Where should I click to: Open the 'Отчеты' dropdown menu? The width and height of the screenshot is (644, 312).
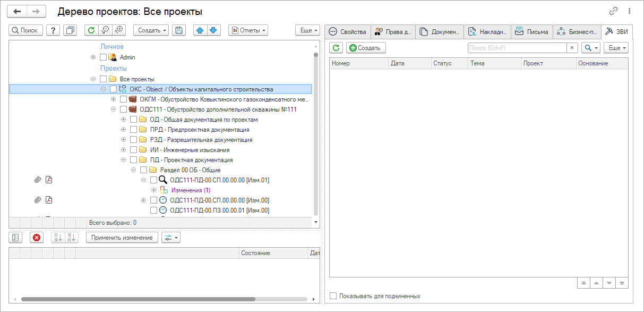248,30
